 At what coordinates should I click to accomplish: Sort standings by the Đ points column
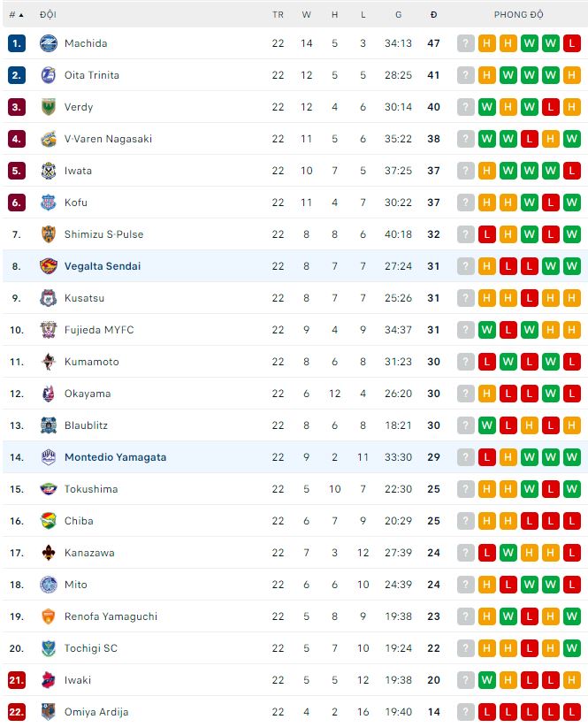coord(433,15)
